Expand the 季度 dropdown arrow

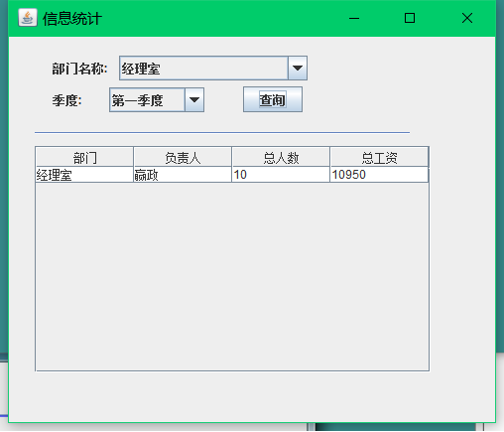coord(194,100)
